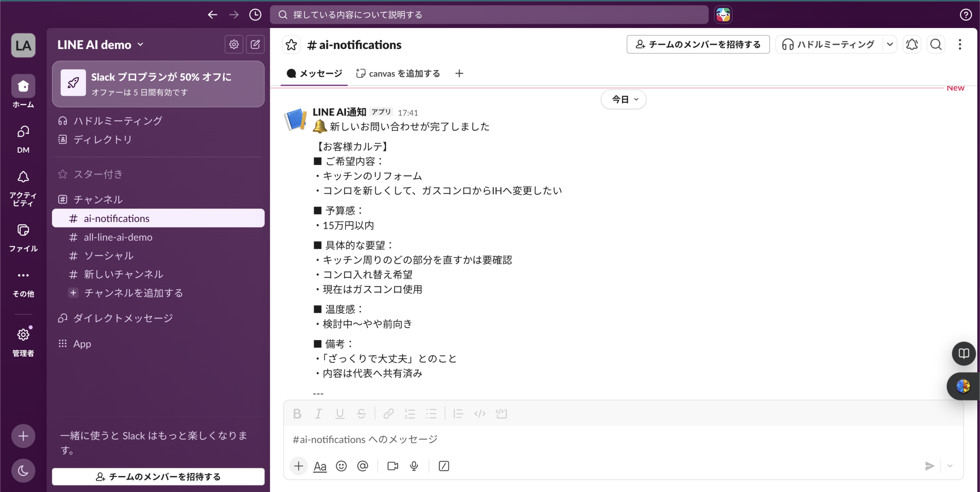Open the help question mark icon
Viewport: 980px width, 492px height.
click(965, 15)
